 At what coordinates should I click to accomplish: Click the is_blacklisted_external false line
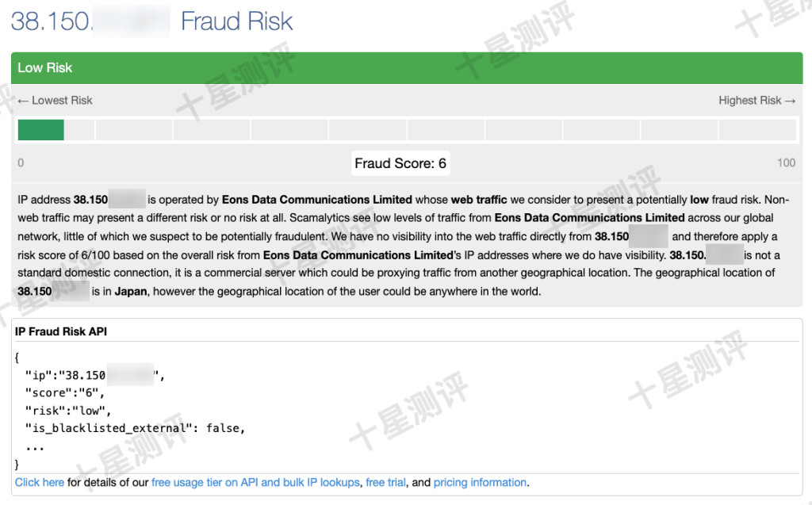click(135, 428)
